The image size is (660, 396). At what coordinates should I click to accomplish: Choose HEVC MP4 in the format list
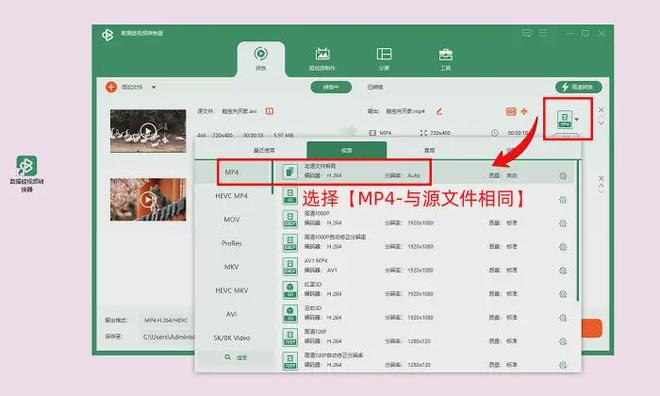232,196
